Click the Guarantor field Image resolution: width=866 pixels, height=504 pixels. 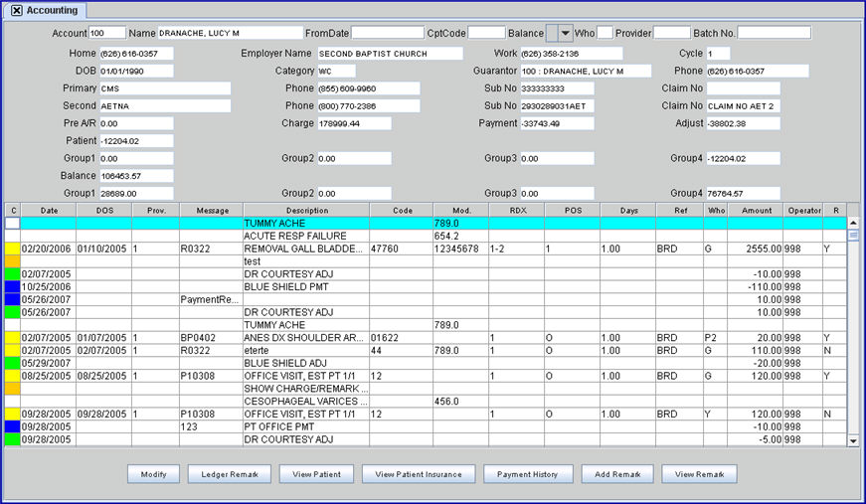point(586,72)
